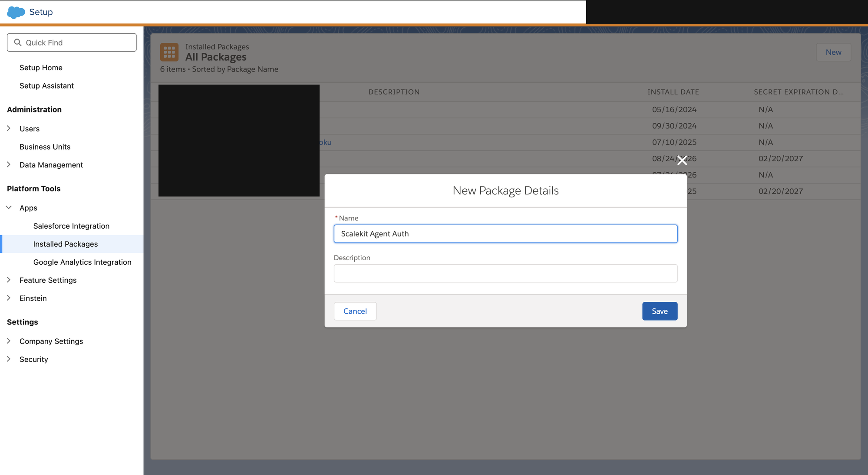
Task: Click install date 09/30/2024
Action: coord(674,126)
